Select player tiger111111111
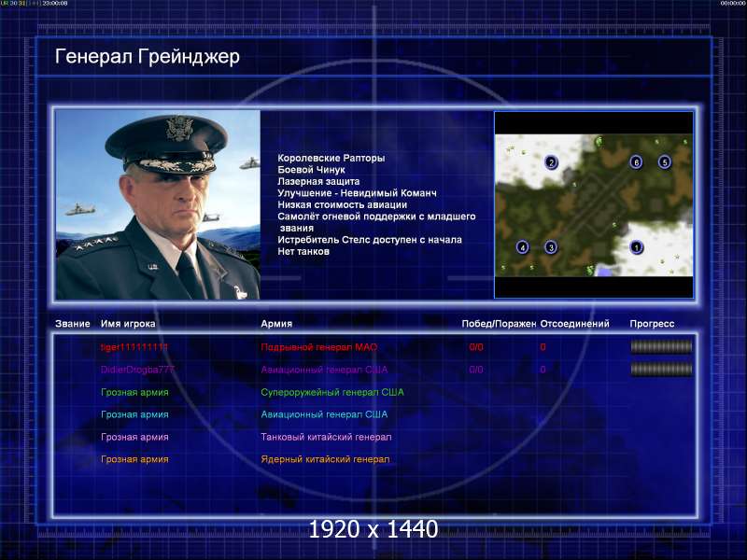 click(134, 347)
